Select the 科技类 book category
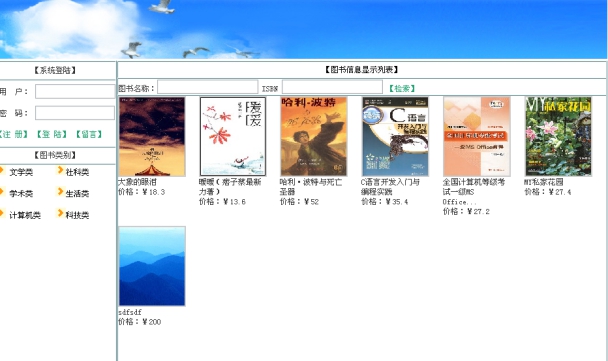Screen dimensions: 608x361 pyautogui.click(x=77, y=215)
